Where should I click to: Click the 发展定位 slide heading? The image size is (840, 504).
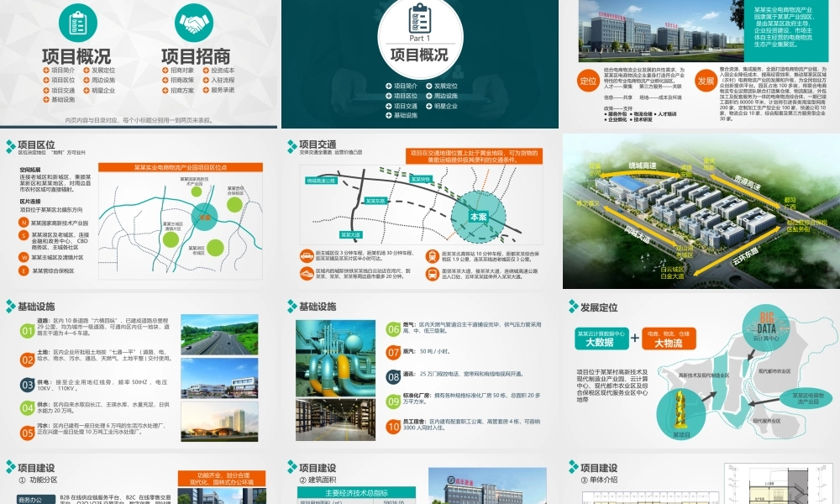pos(599,307)
